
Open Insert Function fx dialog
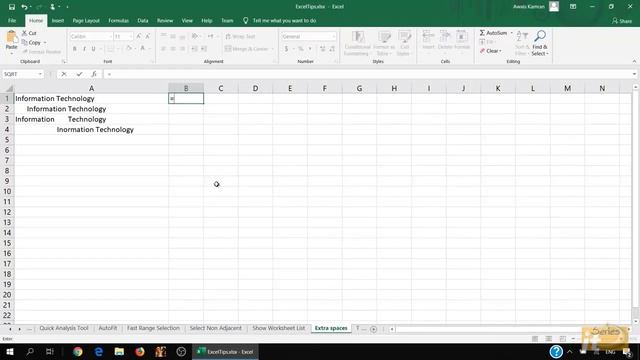94,74
